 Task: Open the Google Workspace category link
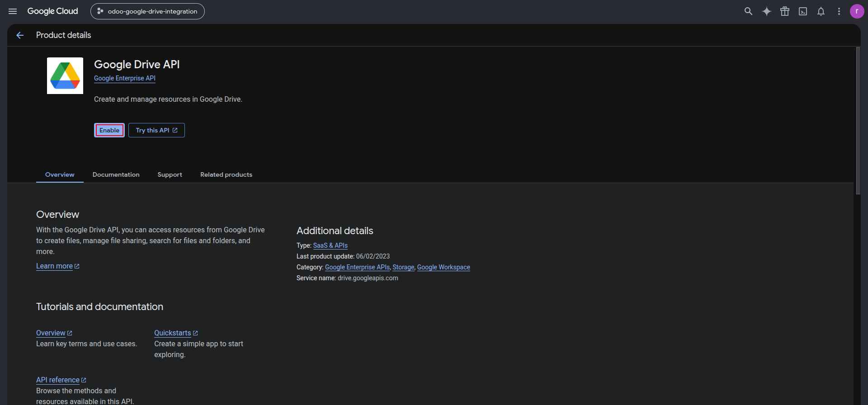443,267
